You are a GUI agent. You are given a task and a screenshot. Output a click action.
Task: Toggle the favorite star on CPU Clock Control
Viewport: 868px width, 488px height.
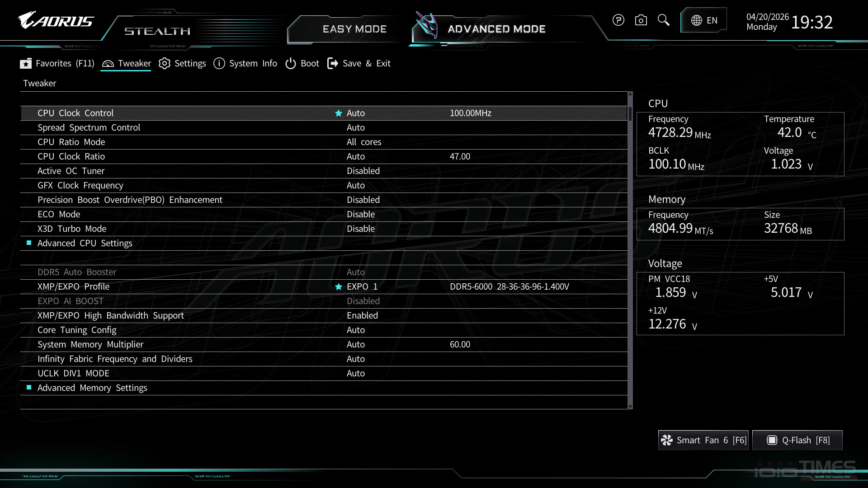coord(338,113)
